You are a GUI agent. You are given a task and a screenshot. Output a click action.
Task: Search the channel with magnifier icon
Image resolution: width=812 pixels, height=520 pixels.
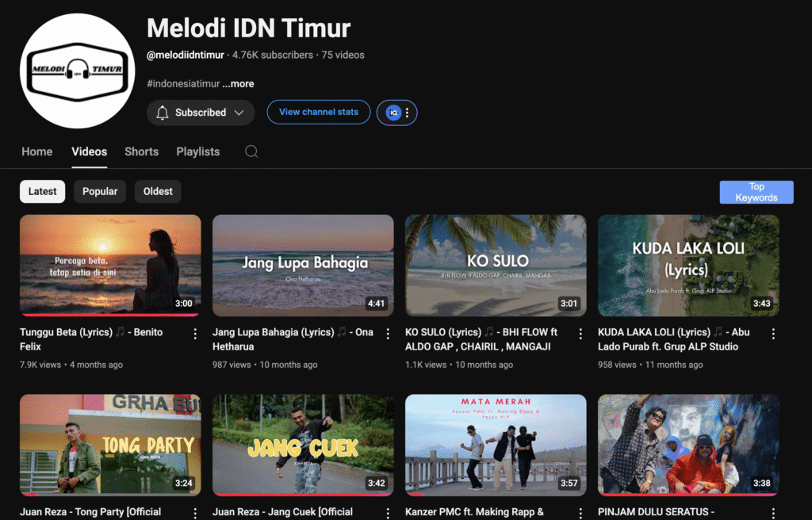[x=251, y=151]
